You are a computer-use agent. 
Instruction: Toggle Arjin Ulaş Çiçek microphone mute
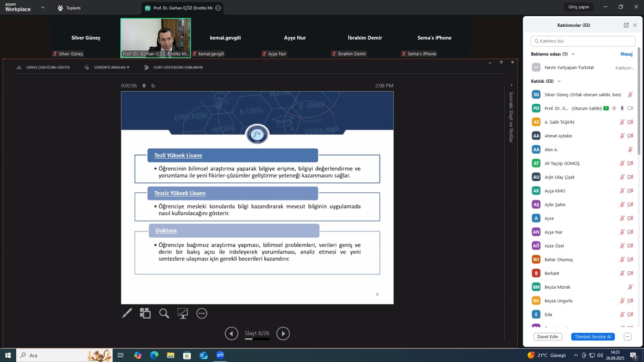[622, 177]
